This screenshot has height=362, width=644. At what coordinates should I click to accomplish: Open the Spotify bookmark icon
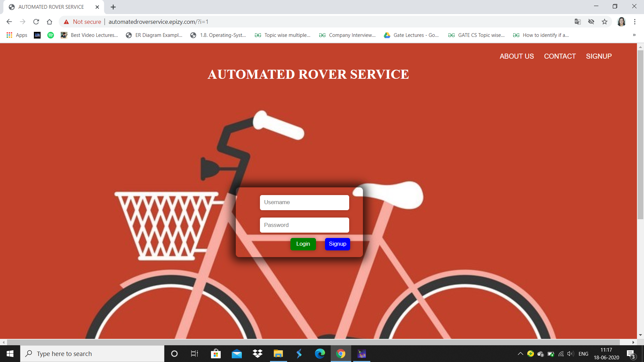(x=51, y=35)
